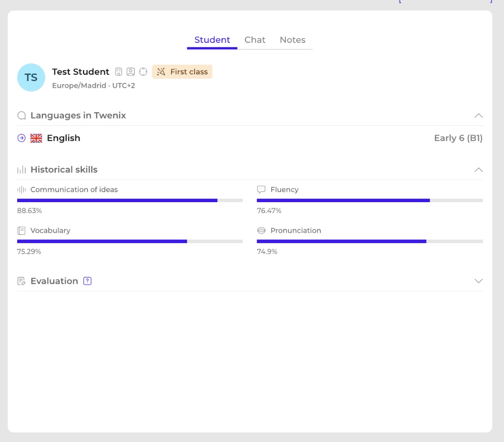Expand the Evaluation section

(x=479, y=281)
